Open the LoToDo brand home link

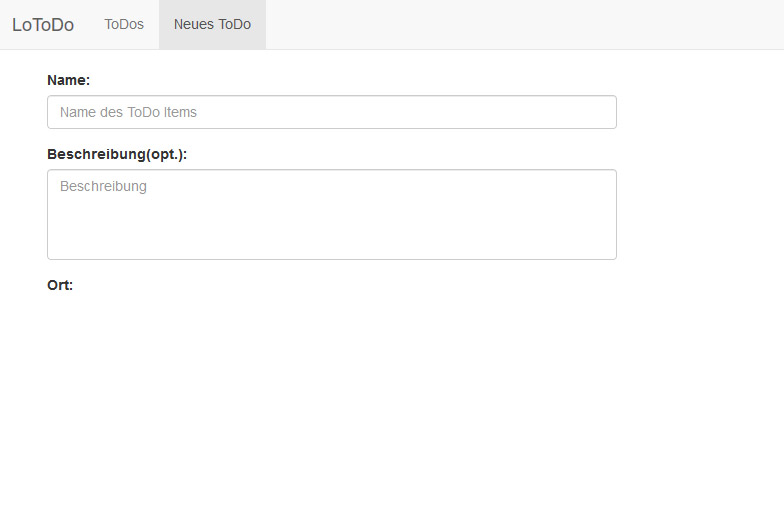tap(43, 24)
